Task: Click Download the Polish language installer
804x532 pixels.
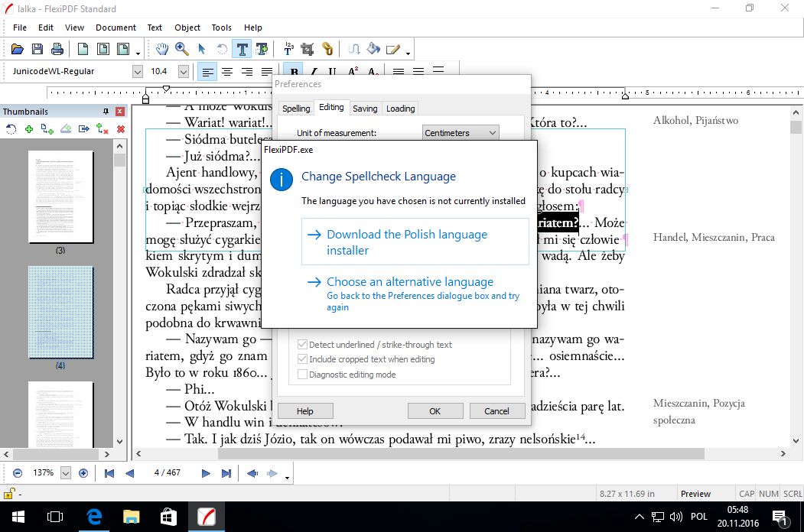Action: pyautogui.click(x=406, y=235)
